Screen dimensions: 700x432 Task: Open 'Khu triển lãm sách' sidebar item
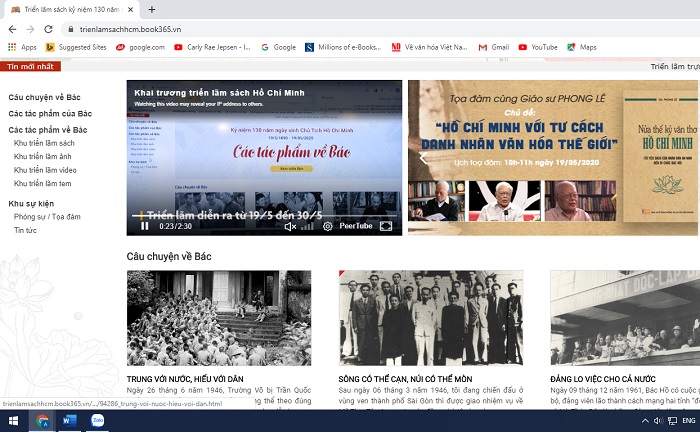coord(44,143)
